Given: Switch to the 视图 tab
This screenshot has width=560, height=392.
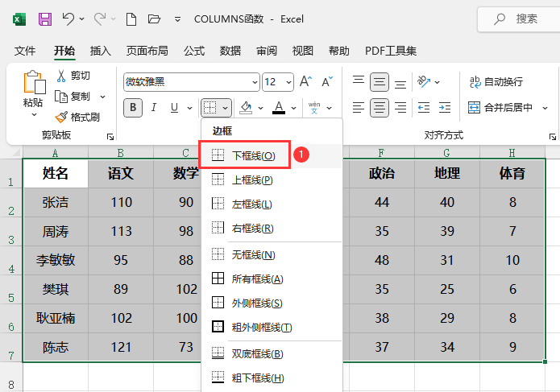Looking at the screenshot, I should tap(303, 51).
